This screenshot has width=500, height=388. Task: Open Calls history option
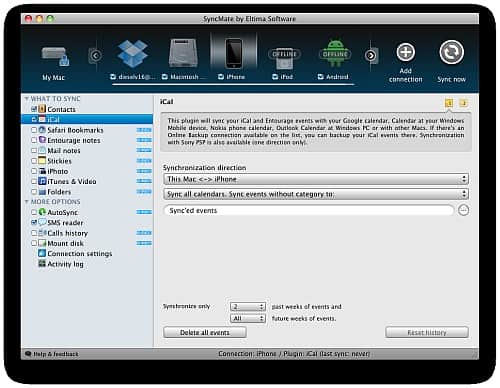pos(67,233)
